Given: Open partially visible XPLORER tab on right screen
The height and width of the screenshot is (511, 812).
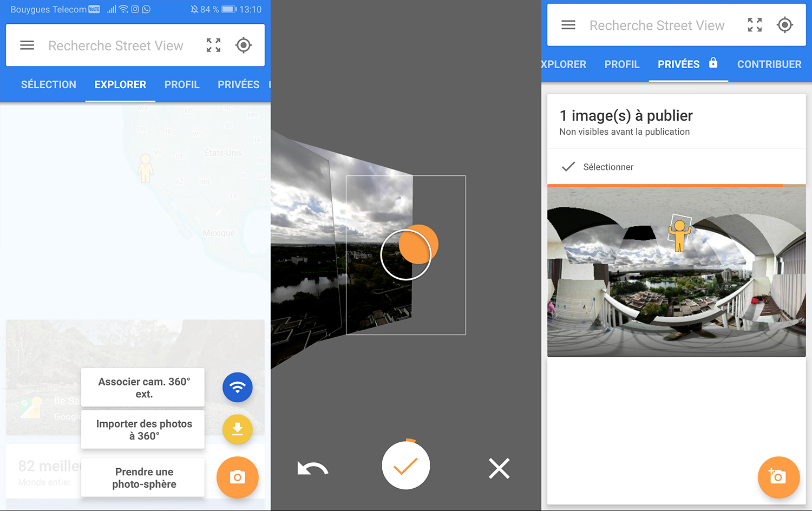Looking at the screenshot, I should tap(564, 64).
